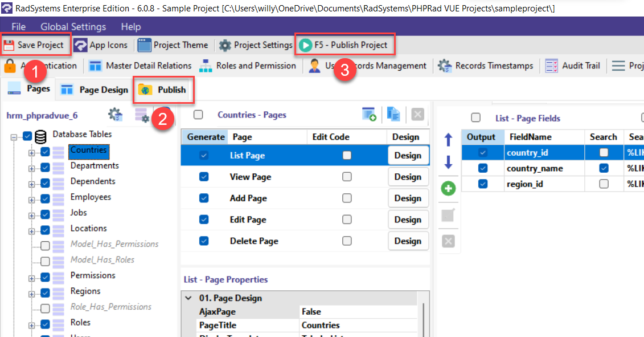Expand the Locations tree node

tap(32, 231)
